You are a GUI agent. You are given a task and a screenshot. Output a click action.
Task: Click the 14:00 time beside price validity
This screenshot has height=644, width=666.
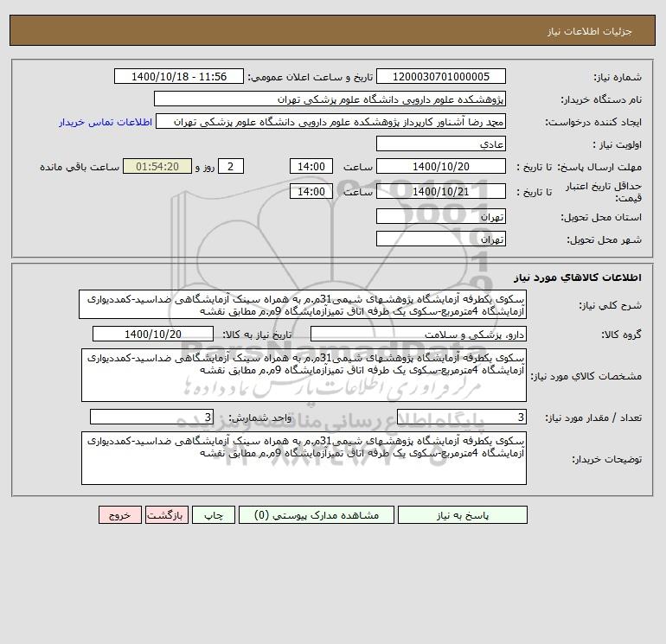point(311,191)
